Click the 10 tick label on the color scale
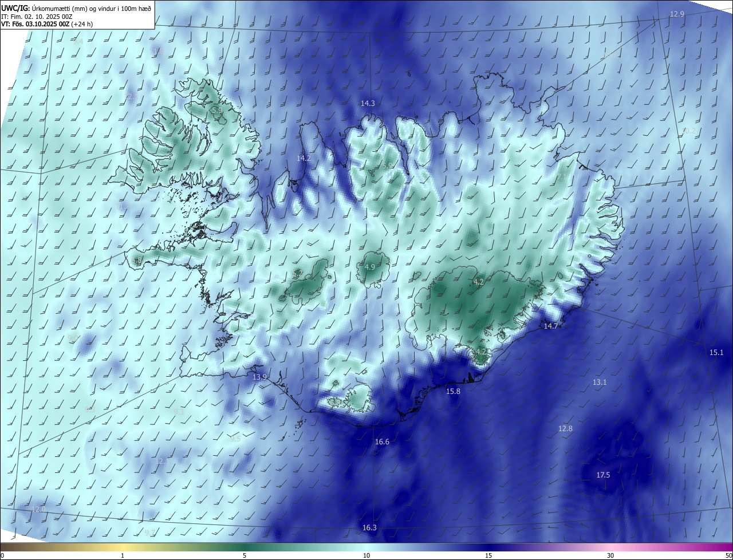This screenshot has height=560, width=733. [366, 556]
